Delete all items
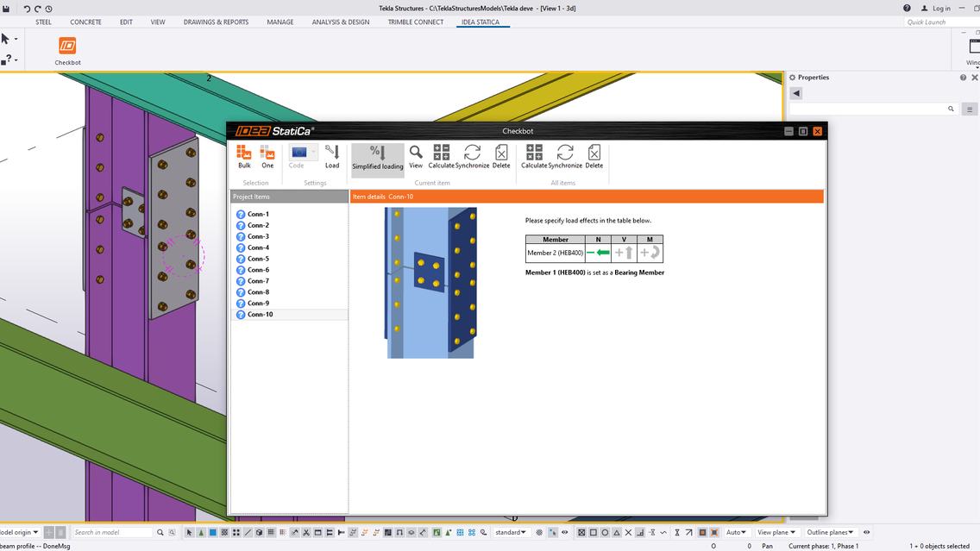 pyautogui.click(x=594, y=157)
